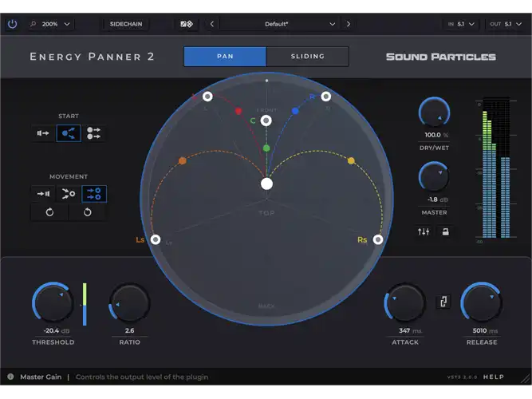Click the DRY/WET knob
This screenshot has width=532, height=399.
pyautogui.click(x=434, y=113)
